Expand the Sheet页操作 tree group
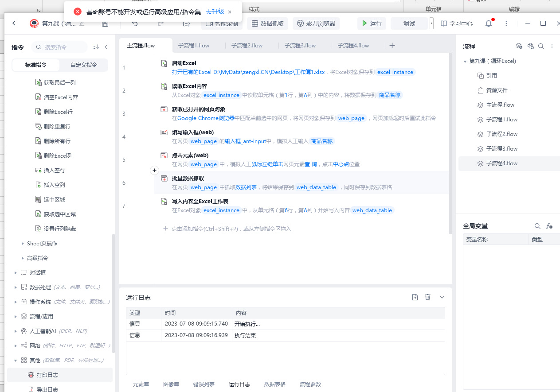 pos(23,244)
